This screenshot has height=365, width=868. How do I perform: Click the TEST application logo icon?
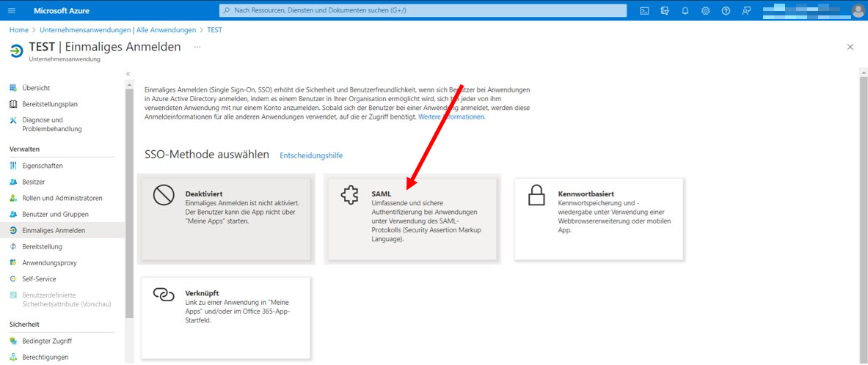tap(17, 51)
